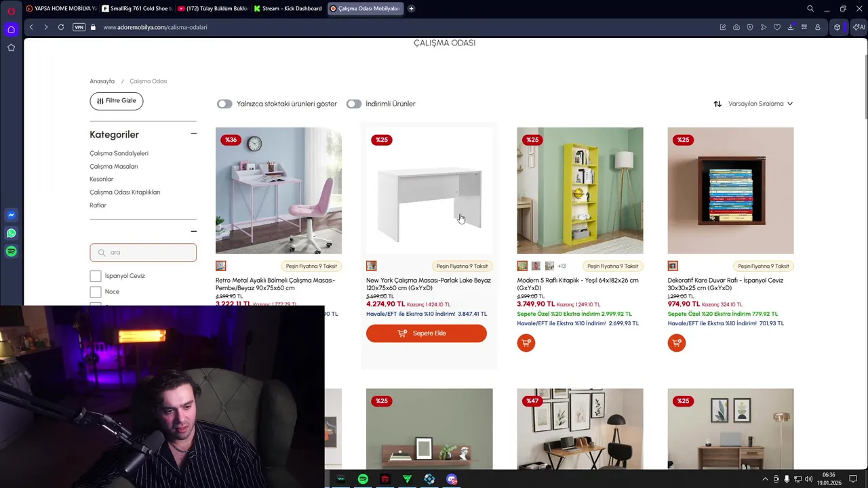The image size is (868, 488).
Task: Select New York desk color swatch
Action: pyautogui.click(x=372, y=266)
